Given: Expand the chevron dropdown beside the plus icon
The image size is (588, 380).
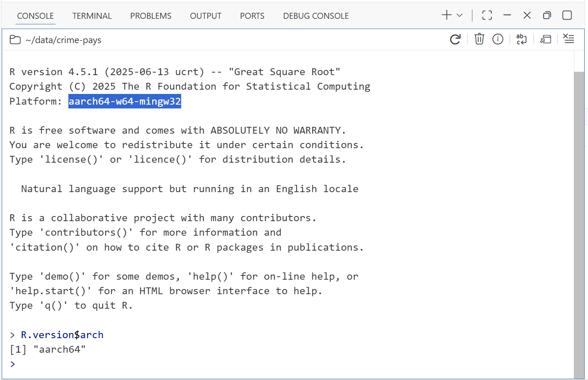Looking at the screenshot, I should (x=459, y=15).
